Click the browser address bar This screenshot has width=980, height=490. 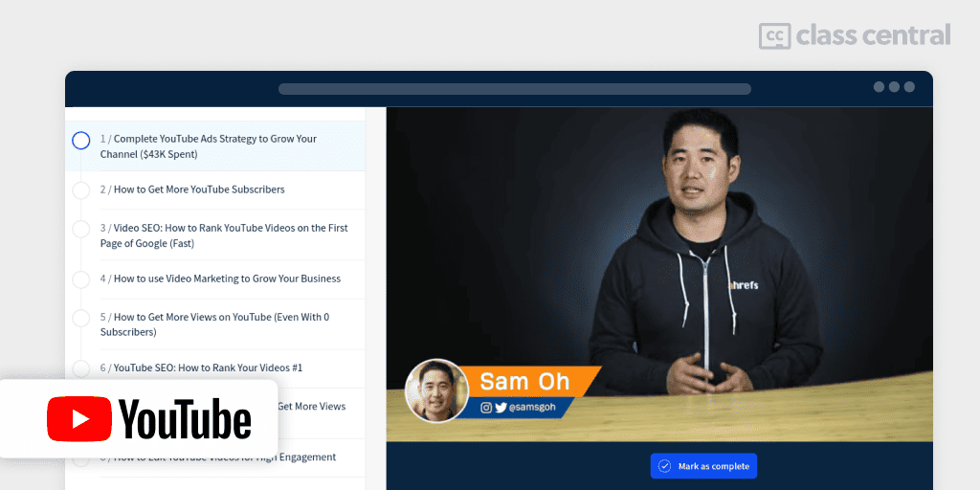(514, 89)
